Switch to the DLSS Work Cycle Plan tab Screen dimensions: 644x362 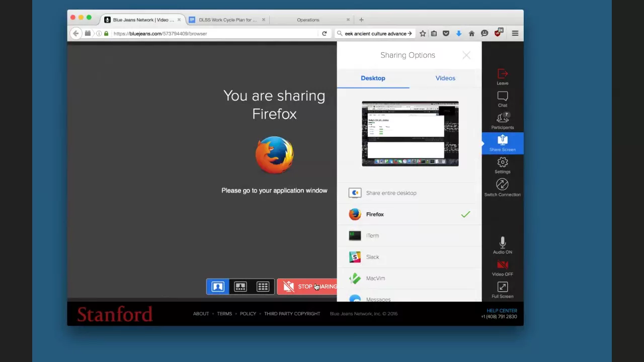[227, 20]
